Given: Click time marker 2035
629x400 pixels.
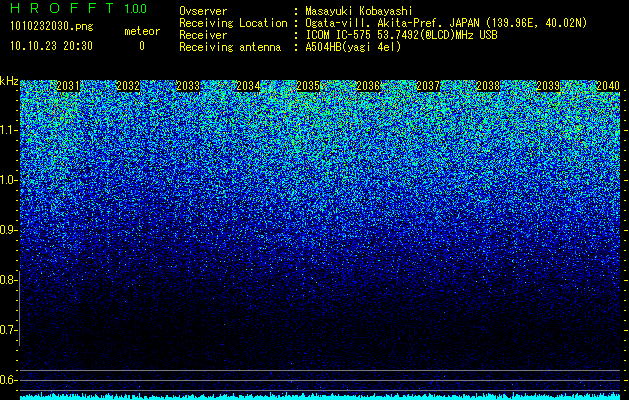Looking at the screenshot, I should (308, 86).
